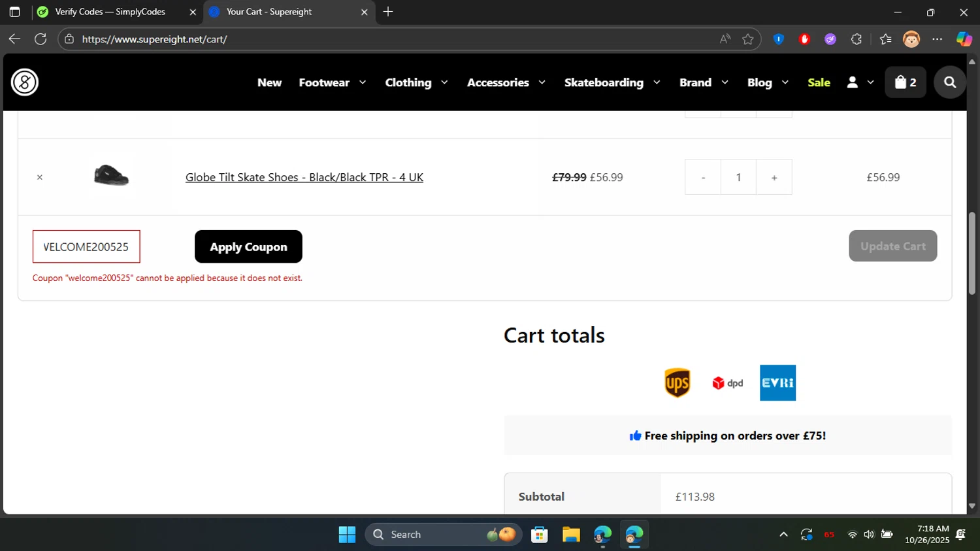Close the Verify Codes SimplyCodes tab
Screen dimensions: 980x551
point(193,12)
